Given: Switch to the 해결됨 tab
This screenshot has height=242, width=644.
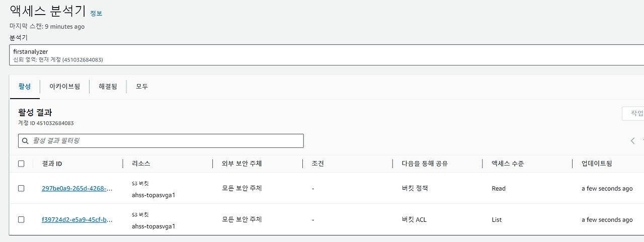Looking at the screenshot, I should point(108,87).
